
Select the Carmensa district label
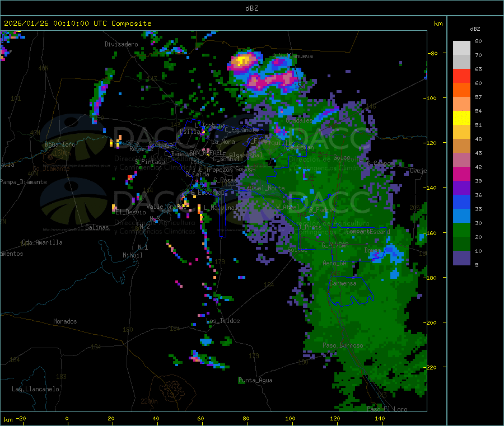(x=343, y=283)
